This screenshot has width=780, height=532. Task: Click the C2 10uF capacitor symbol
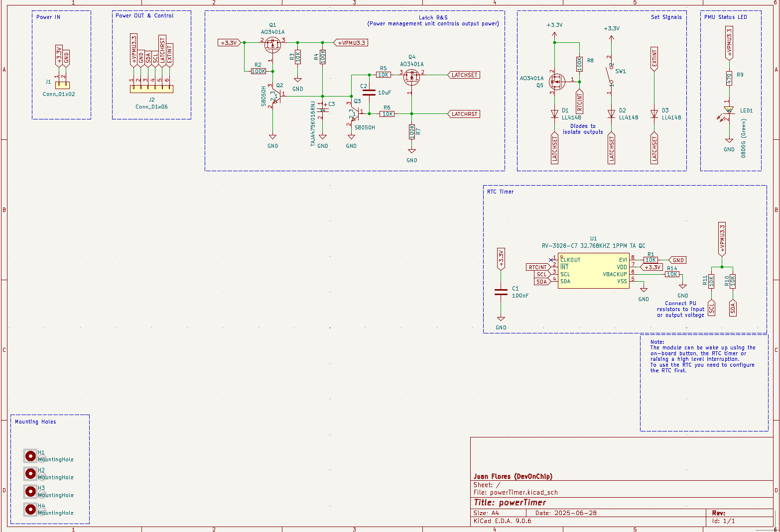point(369,93)
